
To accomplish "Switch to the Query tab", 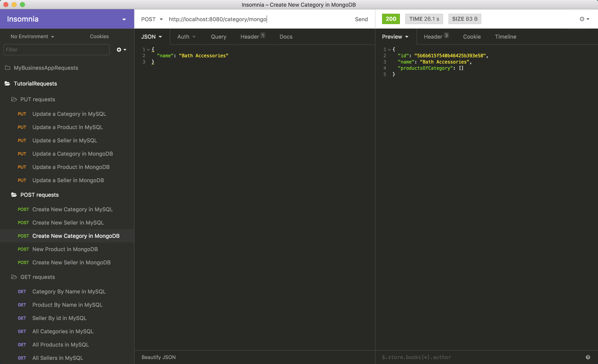I will (x=218, y=37).
